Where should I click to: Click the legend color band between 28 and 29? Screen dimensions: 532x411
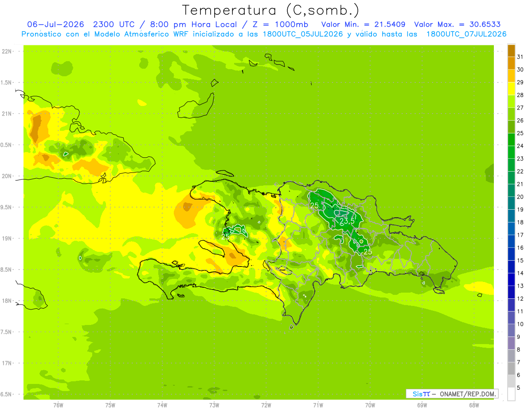511,88
